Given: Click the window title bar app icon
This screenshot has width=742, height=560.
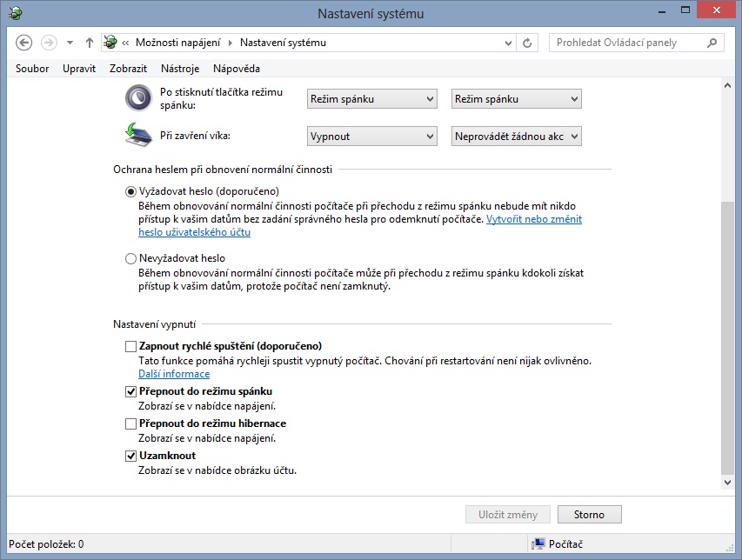Looking at the screenshot, I should click(15, 13).
